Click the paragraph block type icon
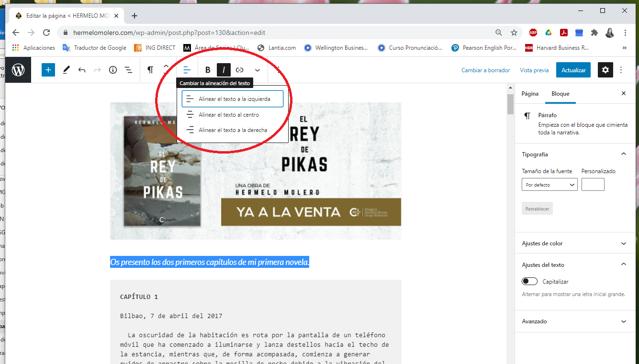Image resolution: width=639 pixels, height=364 pixels. point(150,70)
